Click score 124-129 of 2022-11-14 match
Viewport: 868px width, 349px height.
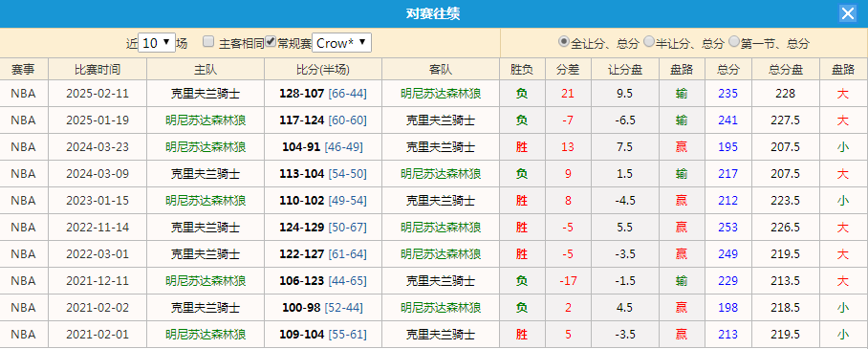(x=302, y=228)
